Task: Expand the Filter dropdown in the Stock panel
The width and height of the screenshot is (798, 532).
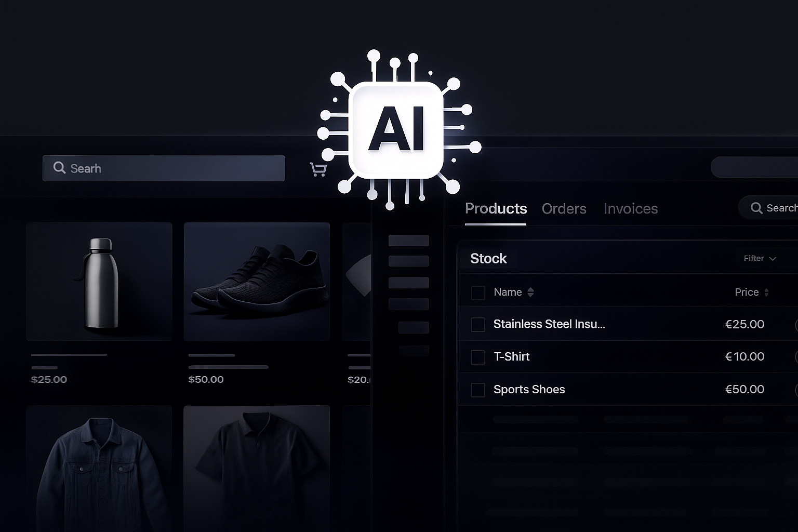Action: [x=760, y=258]
